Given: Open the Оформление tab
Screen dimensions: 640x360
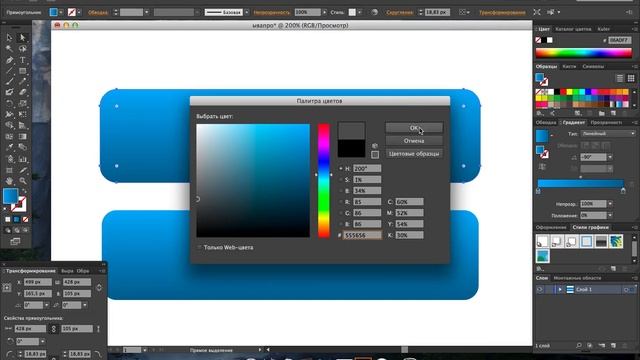Looking at the screenshot, I should pyautogui.click(x=551, y=227).
